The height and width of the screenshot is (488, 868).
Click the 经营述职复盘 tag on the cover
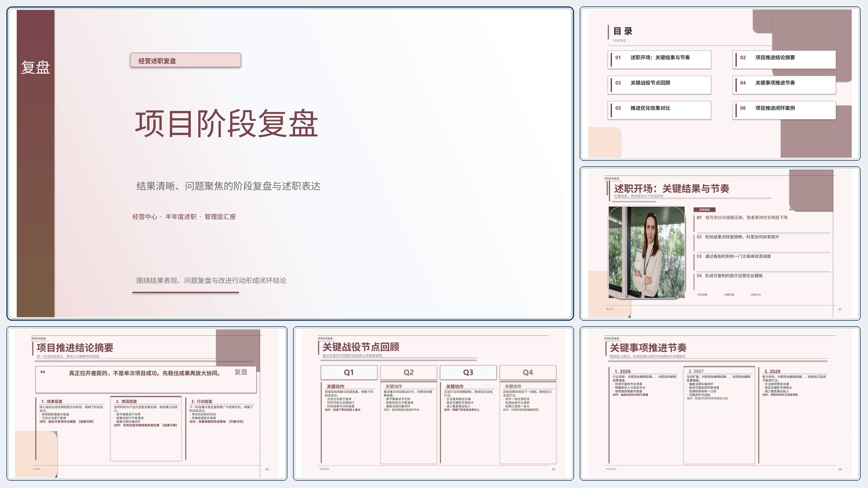tap(185, 61)
